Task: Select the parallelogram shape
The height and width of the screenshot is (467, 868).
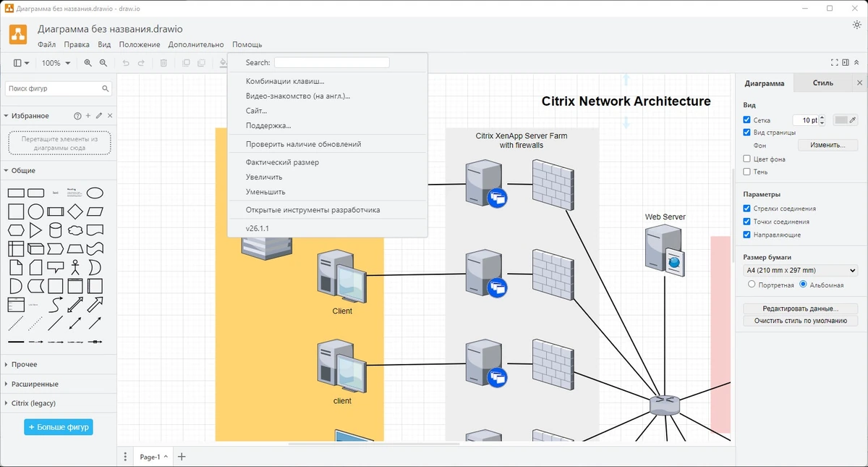Action: point(95,211)
